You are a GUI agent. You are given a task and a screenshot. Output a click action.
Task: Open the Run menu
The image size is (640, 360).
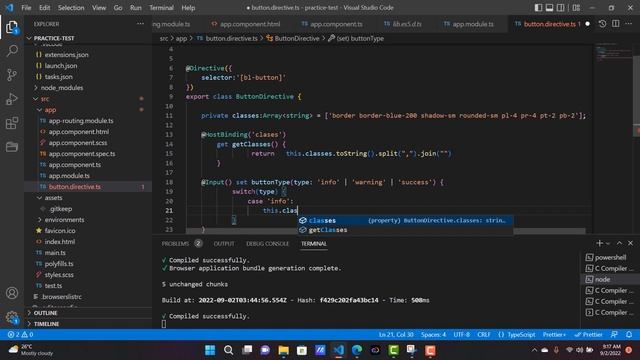coord(136,8)
